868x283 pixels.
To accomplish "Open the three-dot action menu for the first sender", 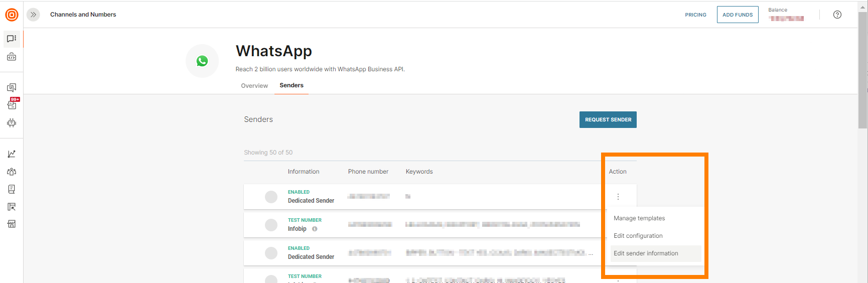I will click(x=618, y=197).
